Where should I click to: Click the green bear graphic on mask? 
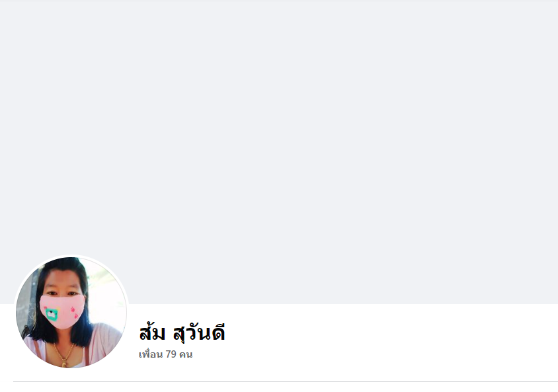click(x=52, y=315)
